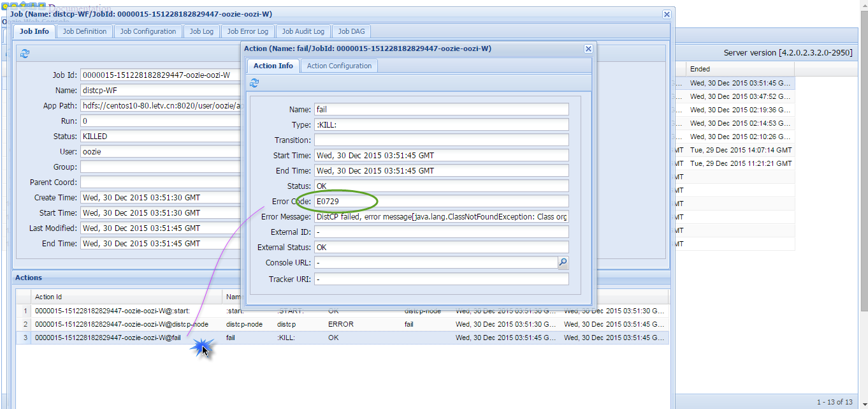This screenshot has width=868, height=409.
Task: View the Job Configuration tab
Action: click(148, 31)
